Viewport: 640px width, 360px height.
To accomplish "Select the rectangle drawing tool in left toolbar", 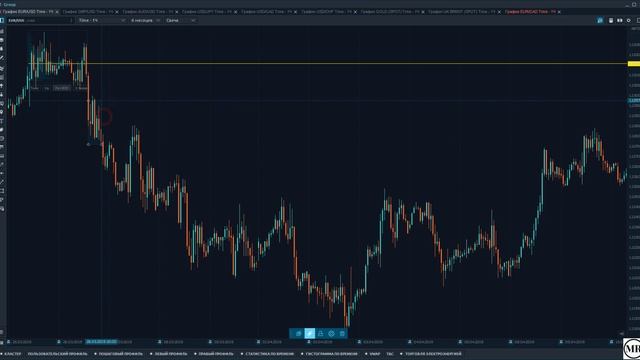I will pos(2,191).
